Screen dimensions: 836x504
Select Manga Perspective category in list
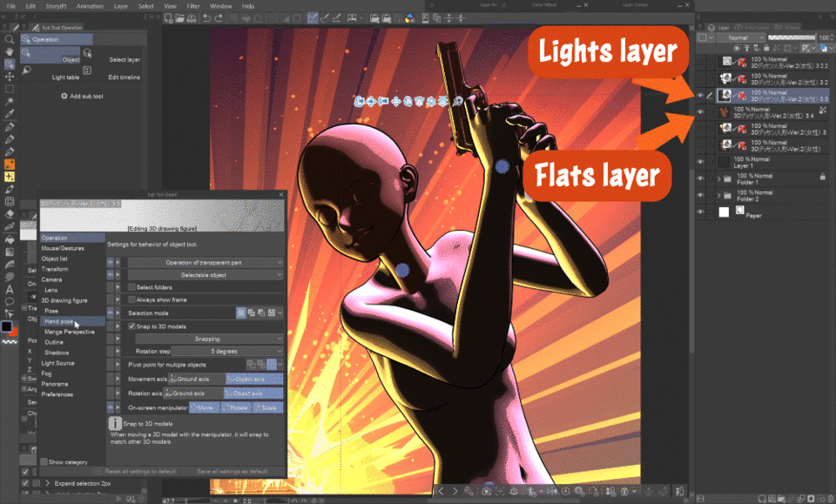pos(70,332)
